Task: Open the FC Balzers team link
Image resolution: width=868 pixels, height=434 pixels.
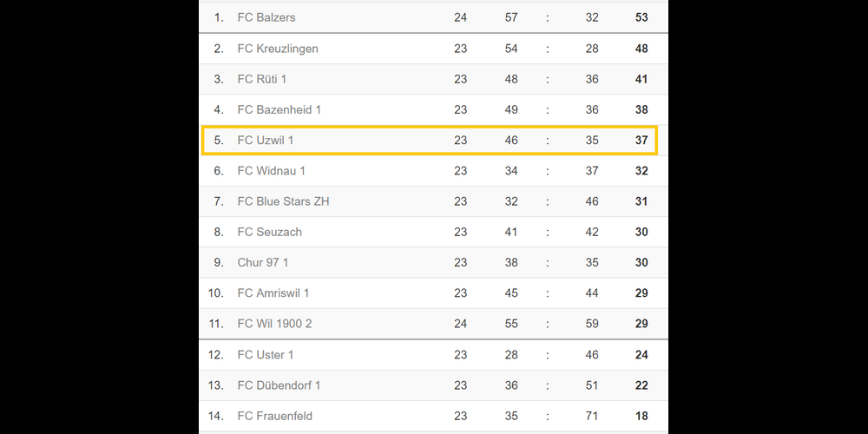Action: [x=268, y=17]
